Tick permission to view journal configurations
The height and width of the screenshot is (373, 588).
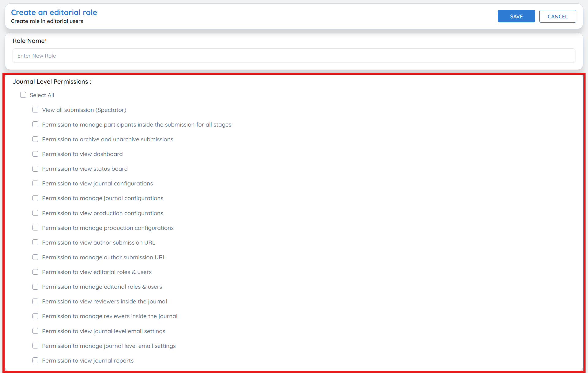[x=36, y=183]
